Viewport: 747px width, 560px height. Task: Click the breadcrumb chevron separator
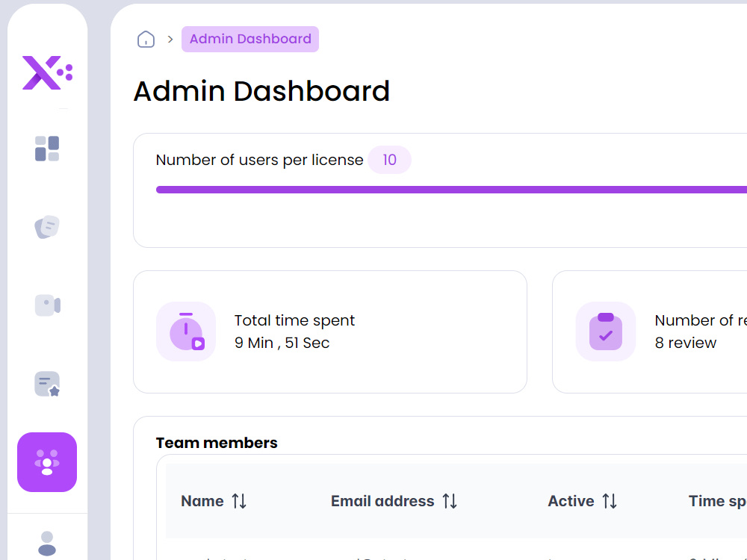point(170,39)
